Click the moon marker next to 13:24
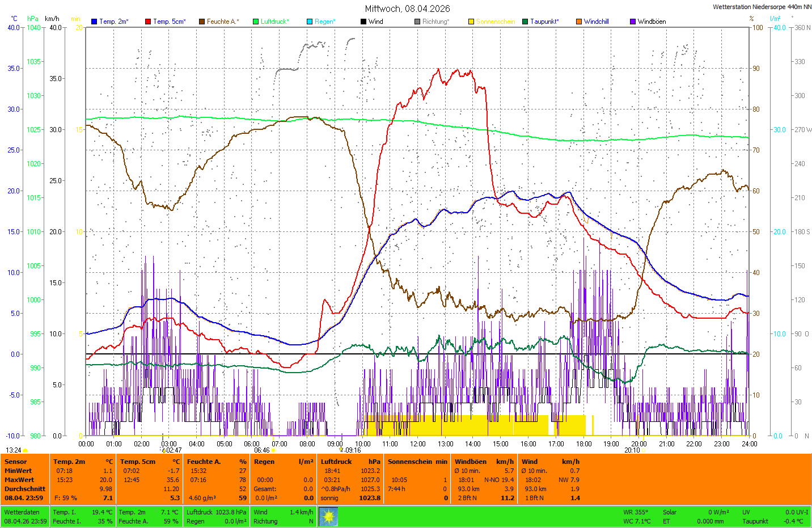 (x=26, y=450)
